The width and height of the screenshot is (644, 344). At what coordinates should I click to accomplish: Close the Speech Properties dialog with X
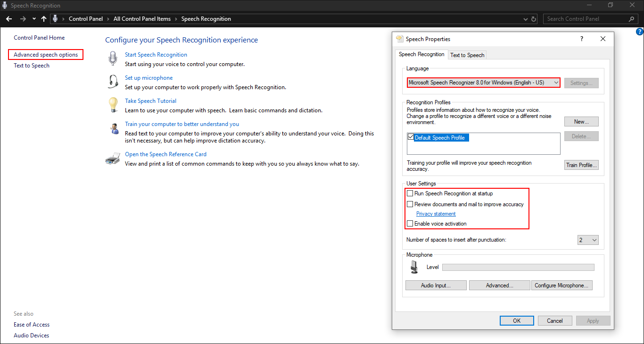coord(603,39)
